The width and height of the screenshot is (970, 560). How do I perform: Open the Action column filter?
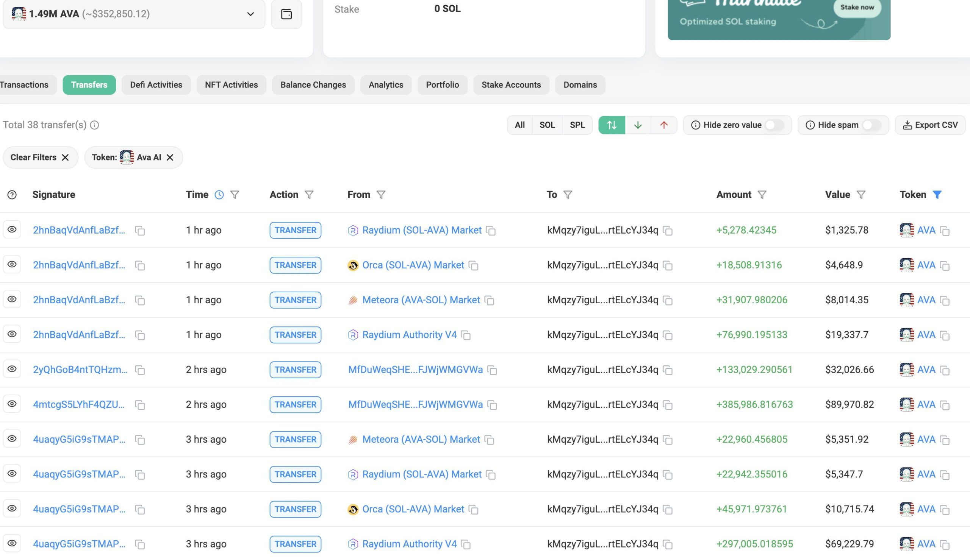(x=309, y=195)
